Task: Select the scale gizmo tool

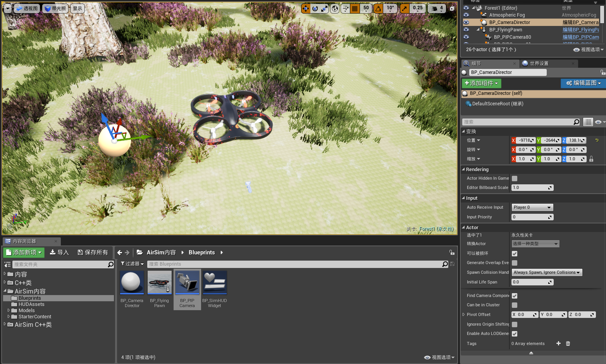Action: click(x=324, y=8)
